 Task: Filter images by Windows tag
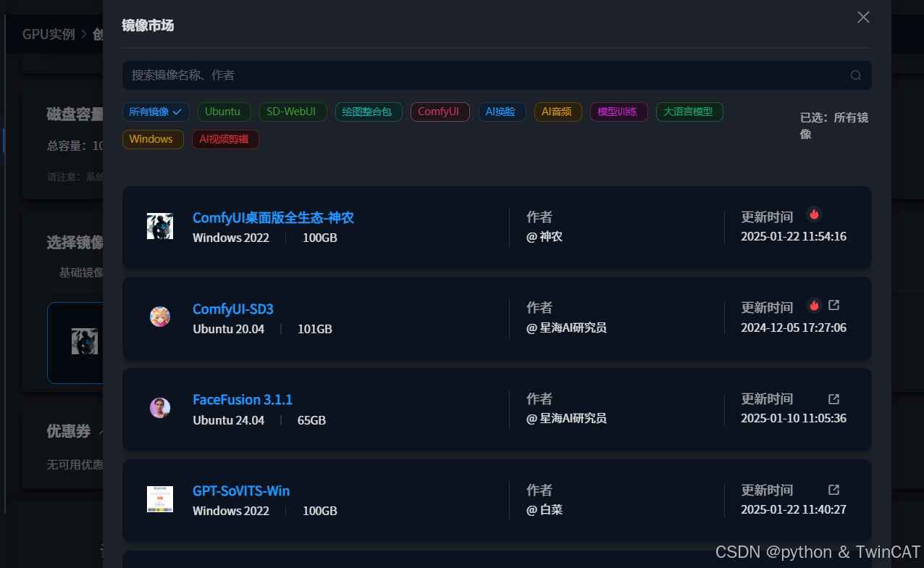click(153, 139)
